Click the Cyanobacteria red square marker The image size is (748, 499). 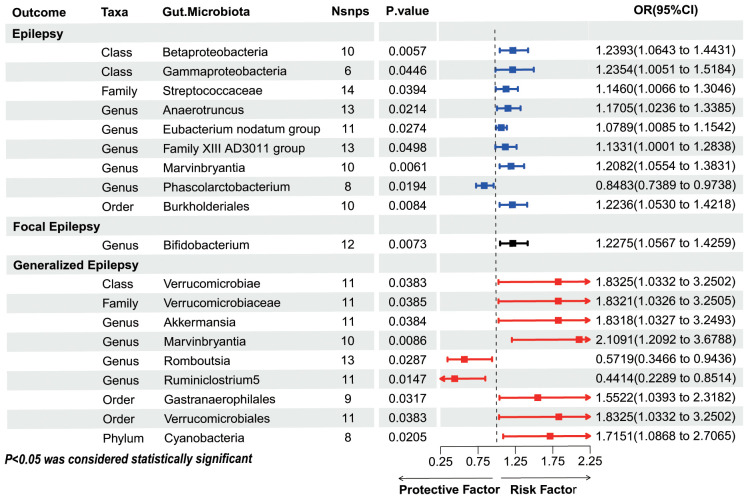(550, 436)
